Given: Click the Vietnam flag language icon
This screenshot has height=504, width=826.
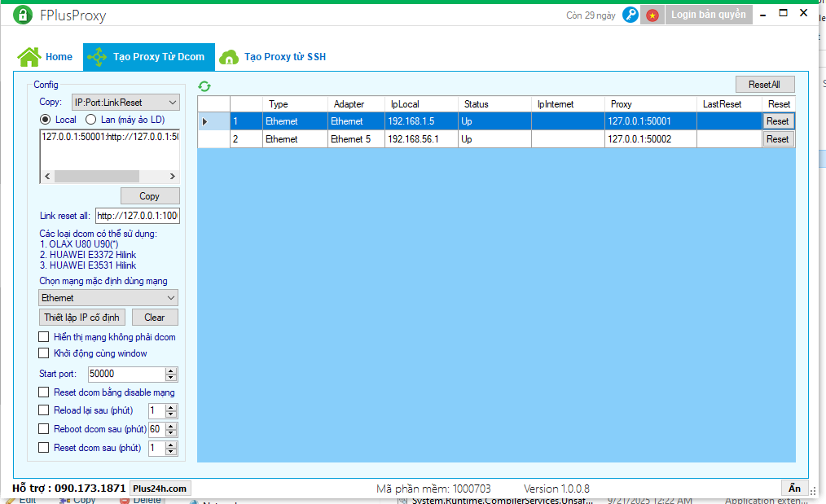Looking at the screenshot, I should pos(652,15).
